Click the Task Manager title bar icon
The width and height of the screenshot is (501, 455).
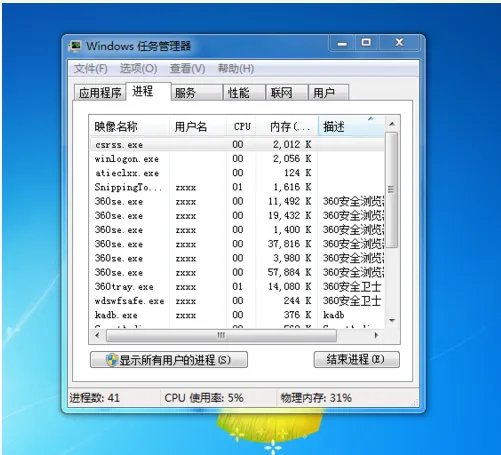pyautogui.click(x=75, y=46)
